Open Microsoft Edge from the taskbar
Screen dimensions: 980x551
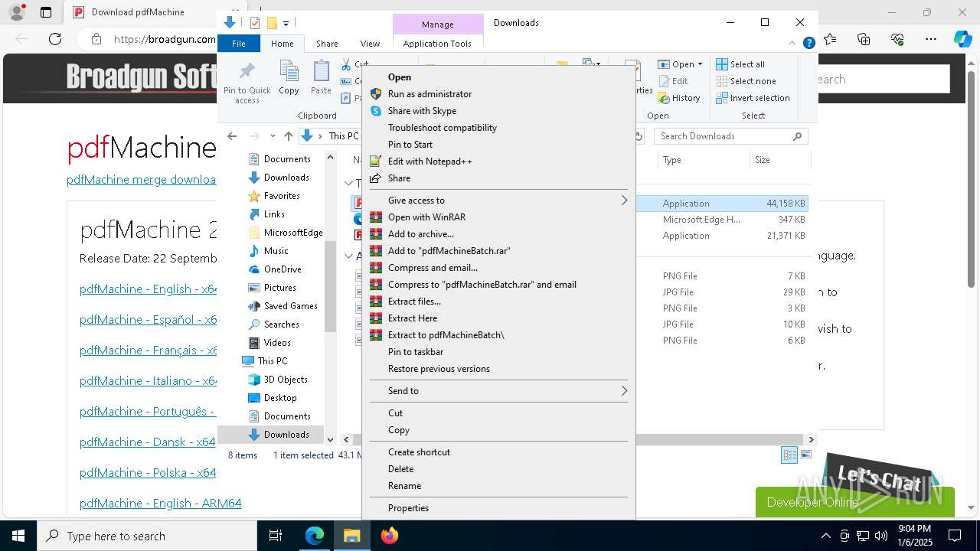315,536
